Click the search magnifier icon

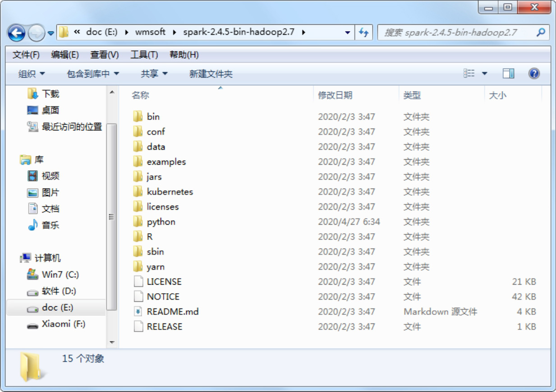541,32
